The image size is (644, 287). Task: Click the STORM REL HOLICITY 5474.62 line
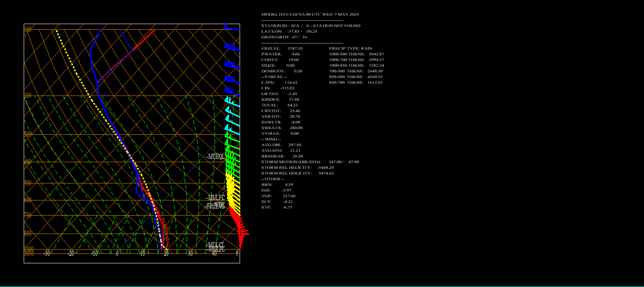[298, 173]
